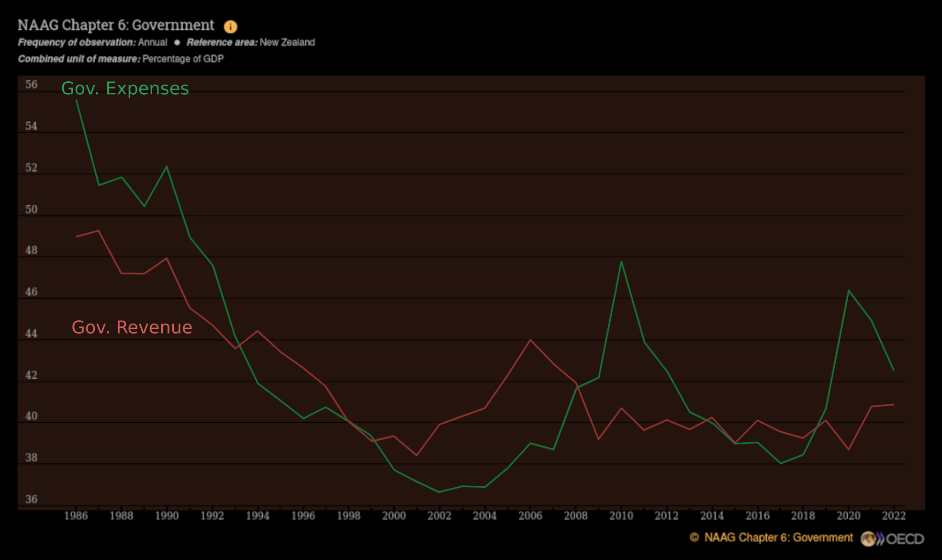Click the 1990 x-axis label
This screenshot has height=560, width=942.
pyautogui.click(x=167, y=515)
